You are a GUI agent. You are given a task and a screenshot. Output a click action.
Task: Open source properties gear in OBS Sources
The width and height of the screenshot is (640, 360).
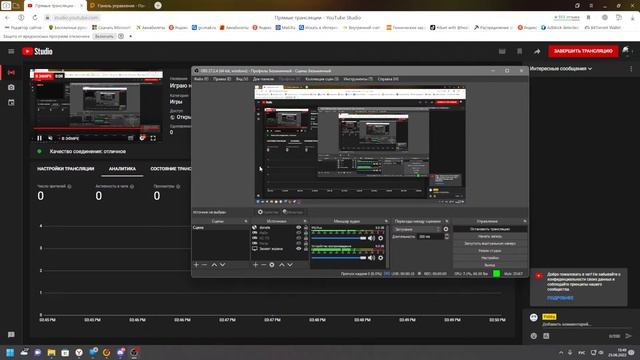[x=272, y=265]
